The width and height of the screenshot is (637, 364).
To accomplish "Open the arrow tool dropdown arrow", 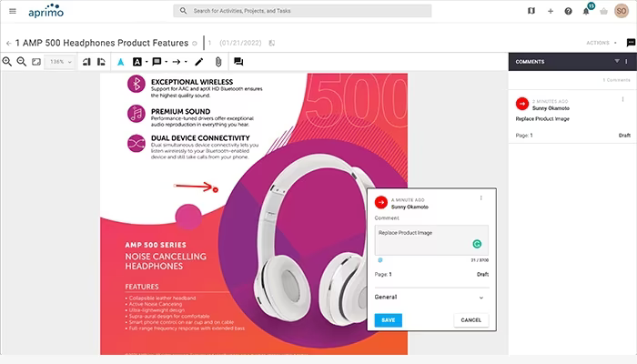I will (186, 62).
